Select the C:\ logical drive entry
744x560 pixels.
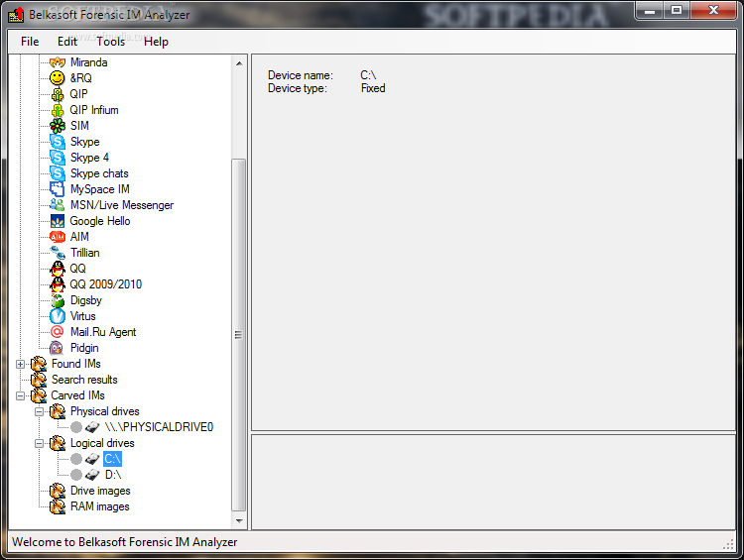pos(112,459)
